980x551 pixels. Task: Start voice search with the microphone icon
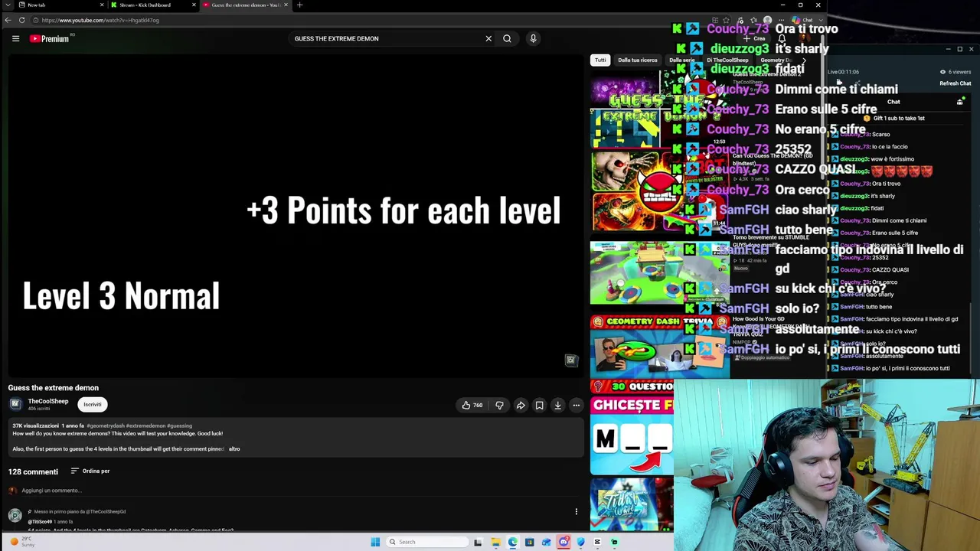pos(533,38)
